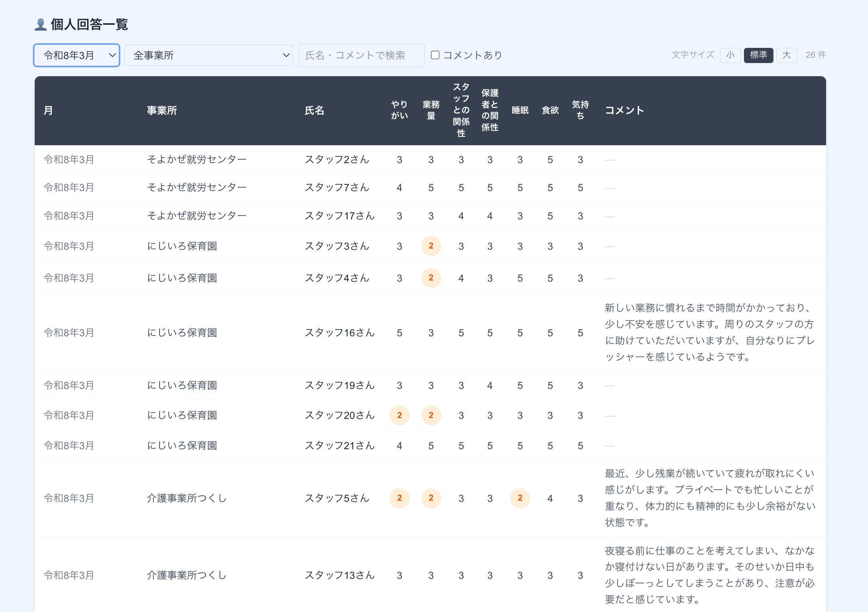
Task: Select the スタッフ7さん name cell
Action: point(337,188)
